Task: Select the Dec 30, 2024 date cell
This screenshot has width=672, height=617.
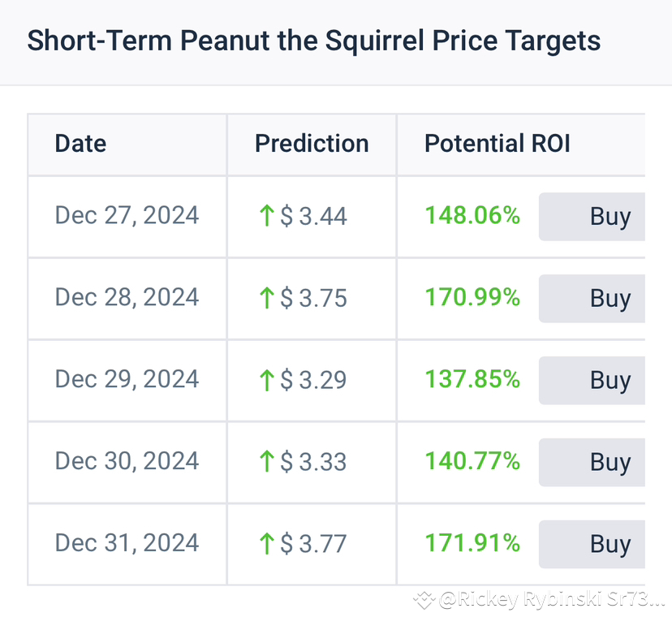Action: (127, 461)
